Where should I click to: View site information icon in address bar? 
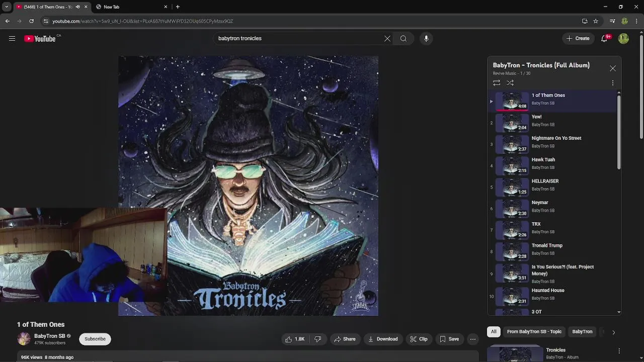(46, 21)
